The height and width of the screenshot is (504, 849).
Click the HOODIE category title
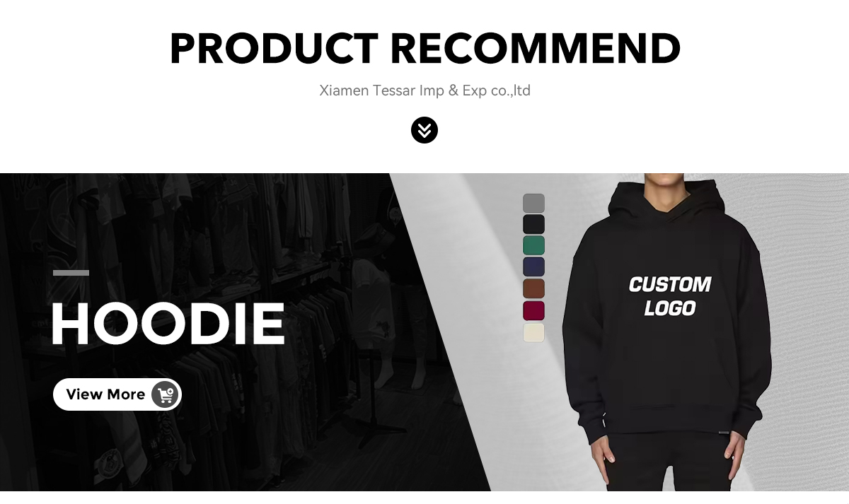tap(168, 324)
